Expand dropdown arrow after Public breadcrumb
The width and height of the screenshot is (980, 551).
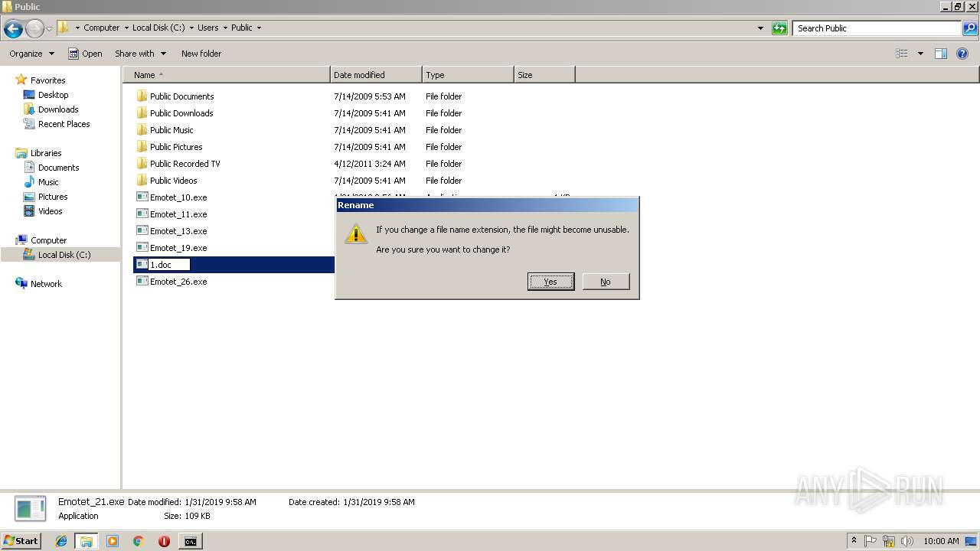click(x=259, y=28)
